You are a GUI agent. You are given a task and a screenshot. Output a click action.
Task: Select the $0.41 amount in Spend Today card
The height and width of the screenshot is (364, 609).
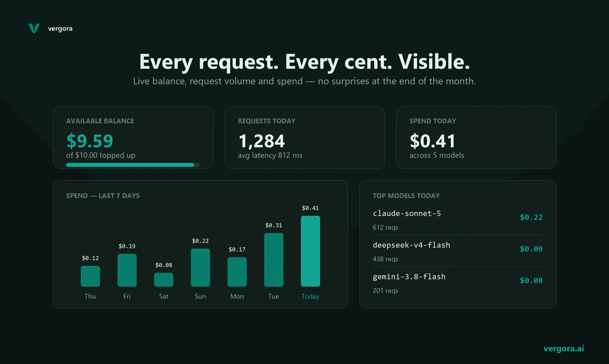pyautogui.click(x=433, y=141)
